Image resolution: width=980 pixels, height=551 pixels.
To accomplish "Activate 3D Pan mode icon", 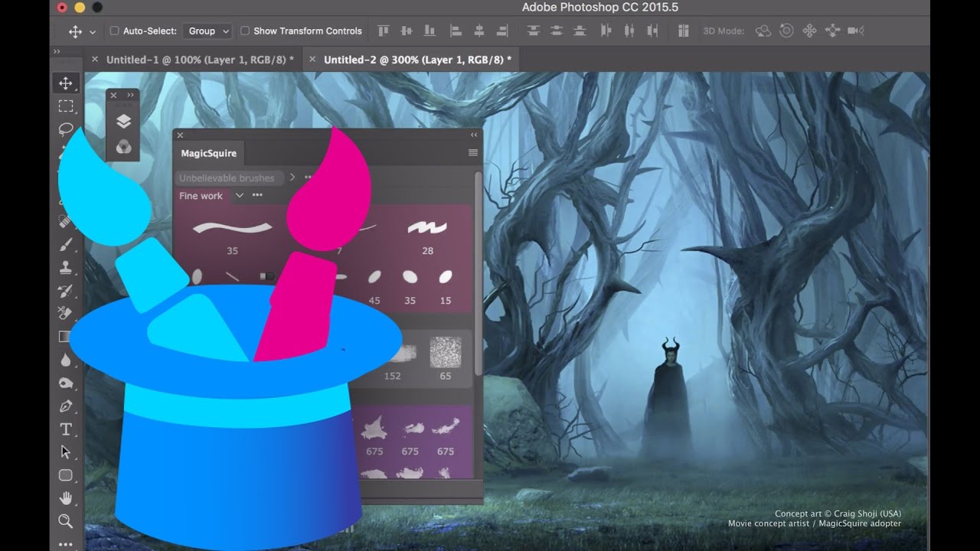I will pos(809,31).
